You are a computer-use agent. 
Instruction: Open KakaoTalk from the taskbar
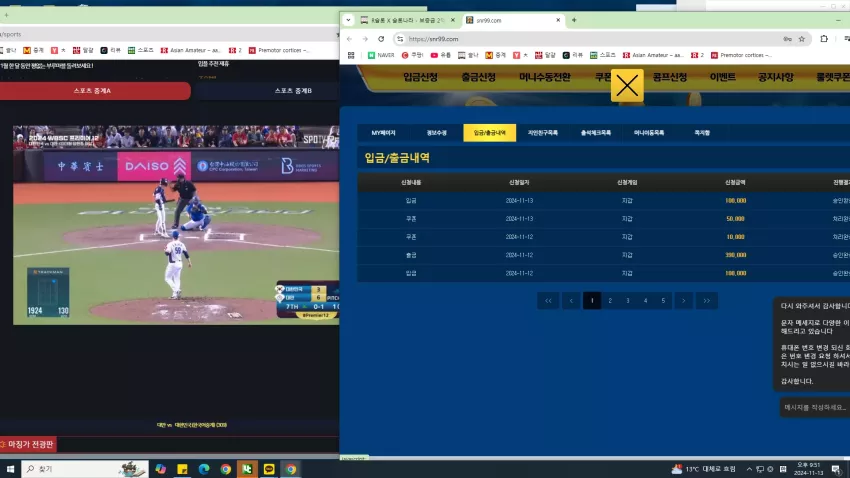click(269, 469)
